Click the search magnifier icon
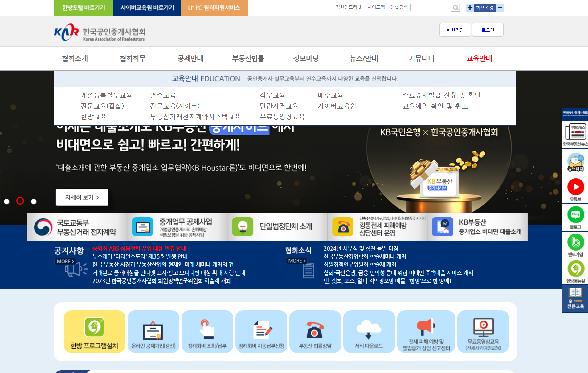 tap(455, 8)
